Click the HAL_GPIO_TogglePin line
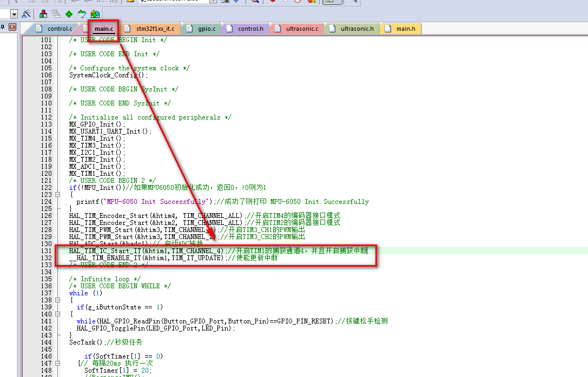The image size is (588, 377). coord(156,329)
